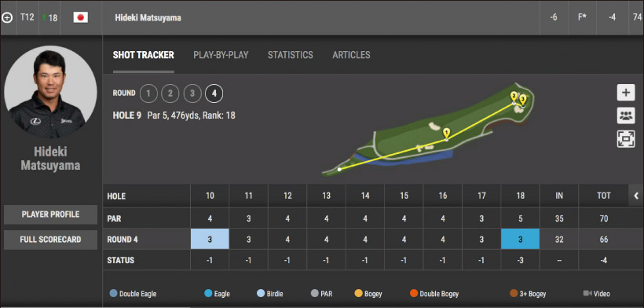Viewport: 644px width, 308px height.
Task: Click shot marker 2 near the green
Action: (514, 97)
